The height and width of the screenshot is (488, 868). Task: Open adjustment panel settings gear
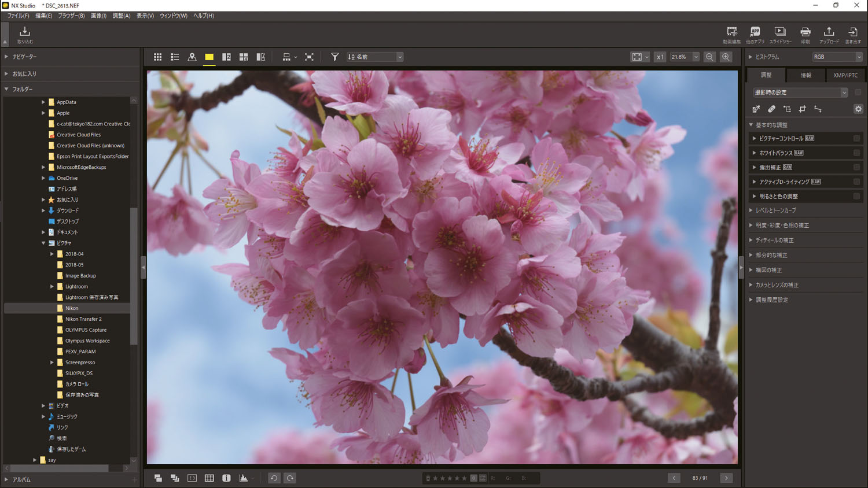(858, 109)
